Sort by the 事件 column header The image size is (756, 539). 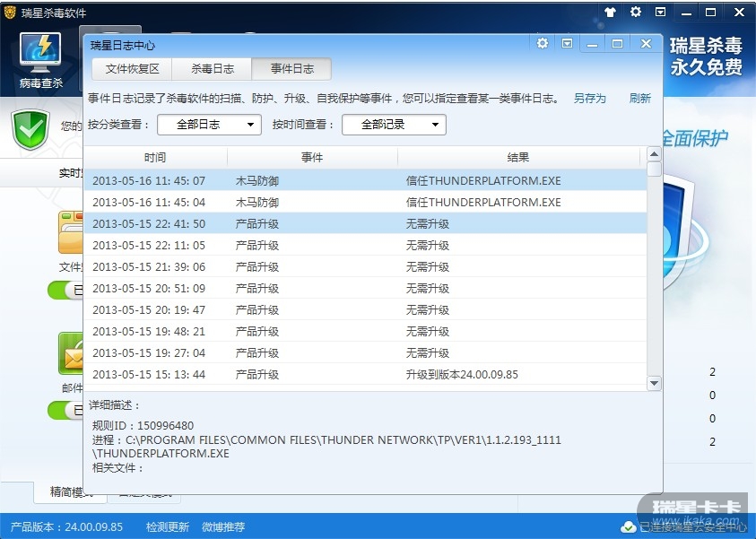click(312, 158)
